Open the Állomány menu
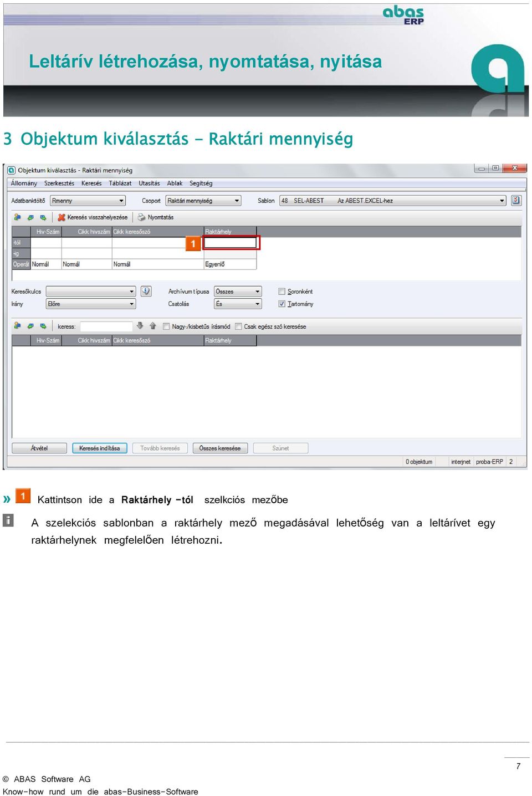Screen dimensions: 532x796 pyautogui.click(x=24, y=183)
